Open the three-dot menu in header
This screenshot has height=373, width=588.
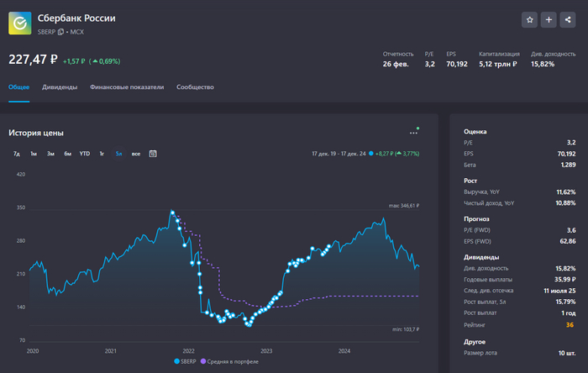pos(569,19)
